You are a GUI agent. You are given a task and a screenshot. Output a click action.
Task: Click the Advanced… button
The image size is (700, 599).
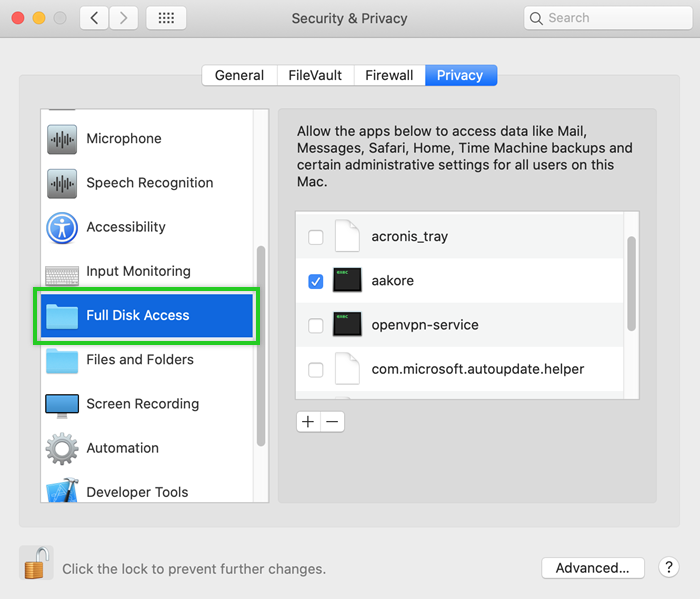592,568
